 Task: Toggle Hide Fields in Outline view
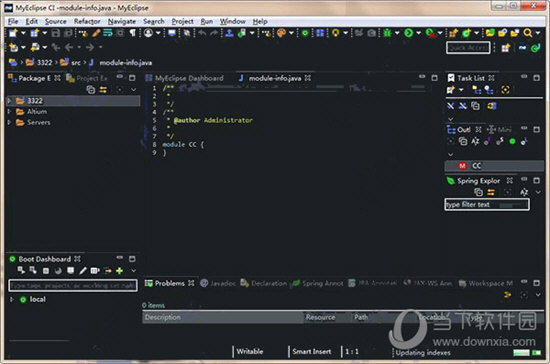[487, 141]
